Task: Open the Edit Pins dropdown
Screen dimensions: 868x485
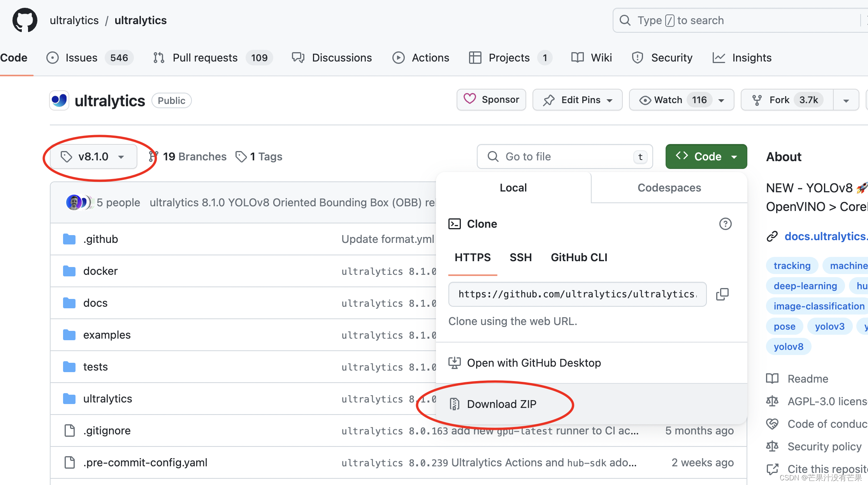Action: tap(577, 100)
